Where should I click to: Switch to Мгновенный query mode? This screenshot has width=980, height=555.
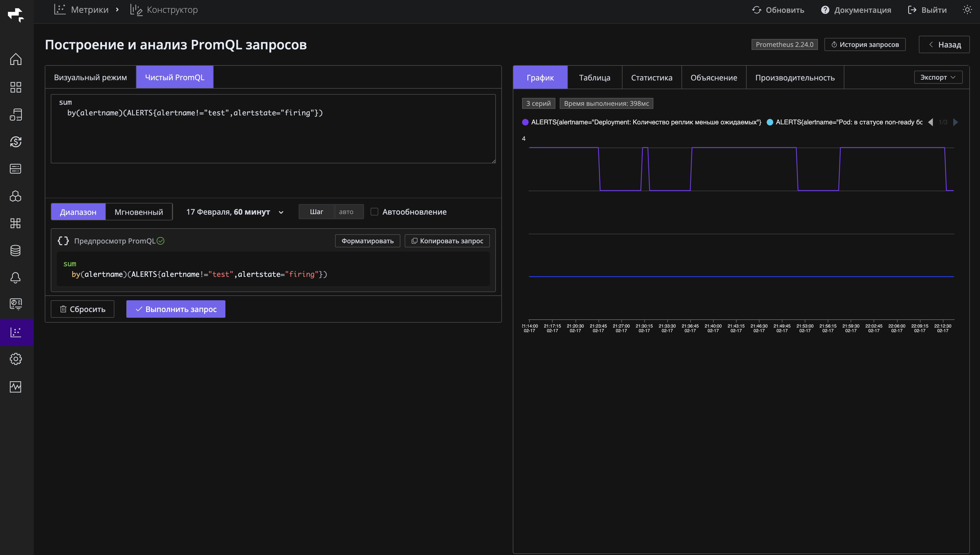139,212
